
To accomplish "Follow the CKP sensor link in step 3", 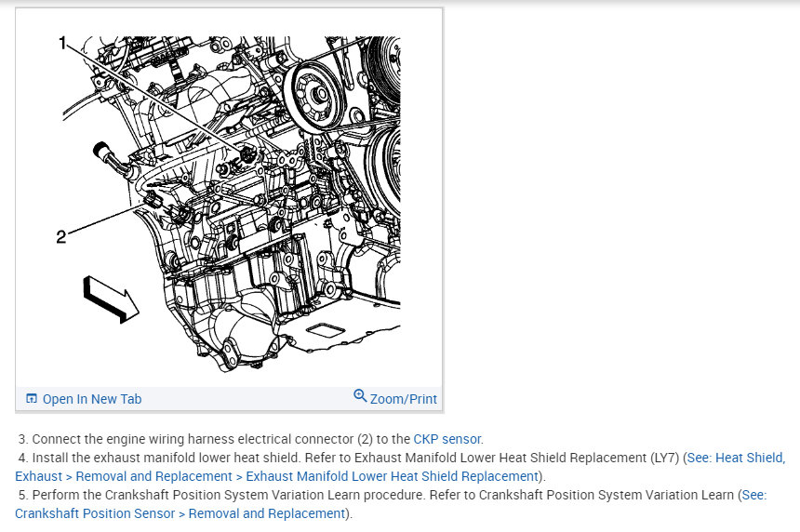I will [x=447, y=439].
